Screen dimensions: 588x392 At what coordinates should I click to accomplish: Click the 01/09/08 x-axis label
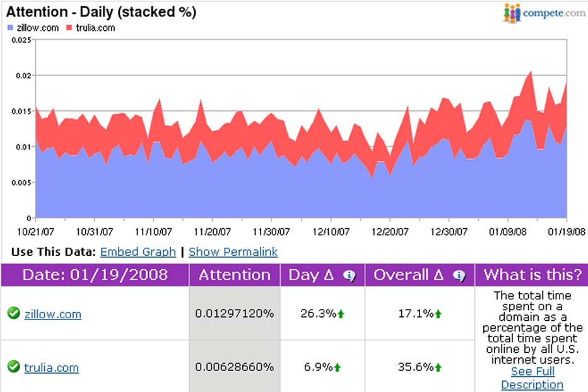tap(508, 232)
